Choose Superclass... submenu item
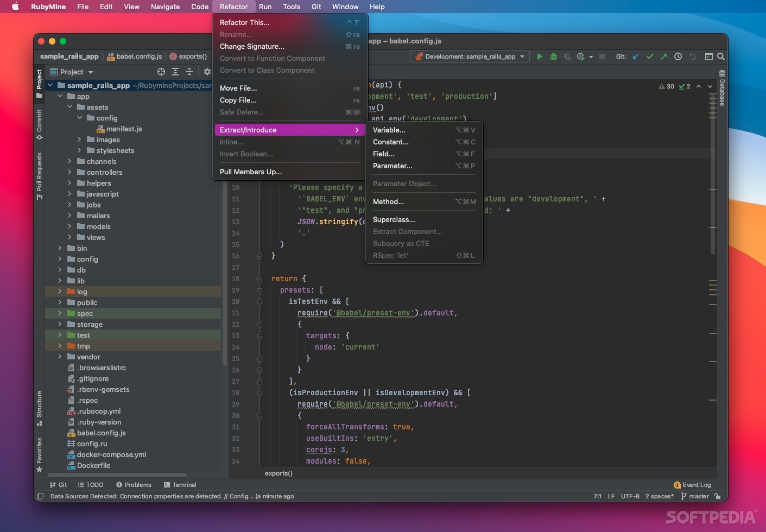The height and width of the screenshot is (532, 766). tap(424, 219)
